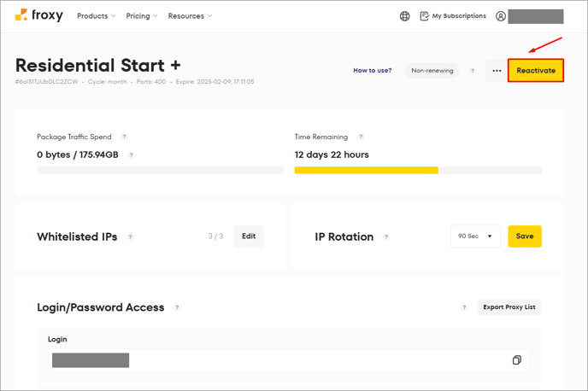This screenshot has height=391, width=588.
Task: Click the Reactivate button
Action: (x=536, y=70)
